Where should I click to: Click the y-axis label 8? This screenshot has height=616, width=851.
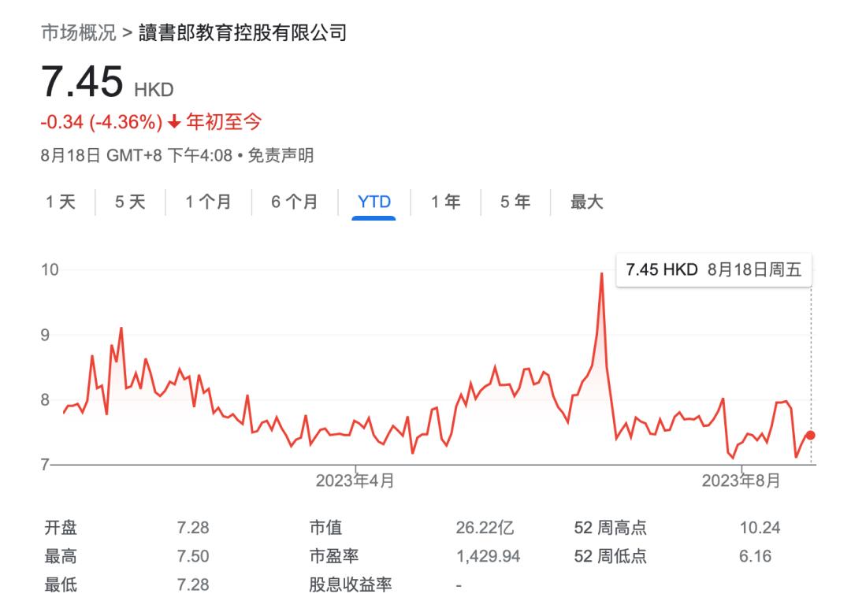45,400
